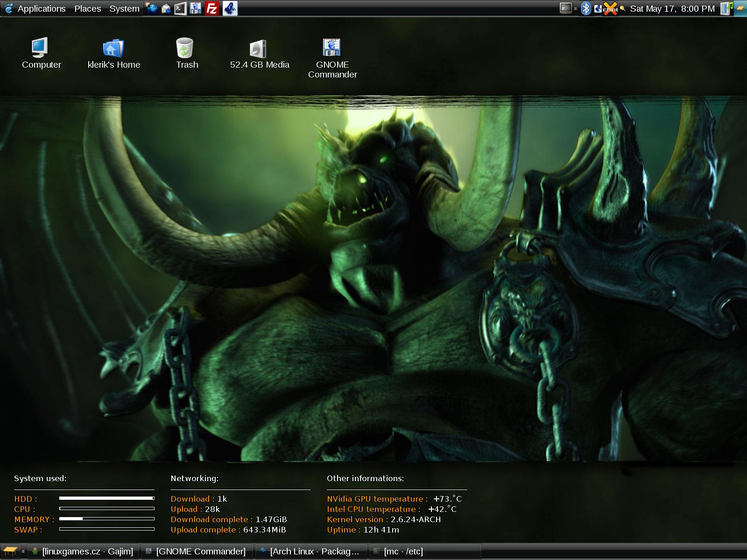The height and width of the screenshot is (560, 747).
Task: Click the SWAP usage bar
Action: click(107, 529)
